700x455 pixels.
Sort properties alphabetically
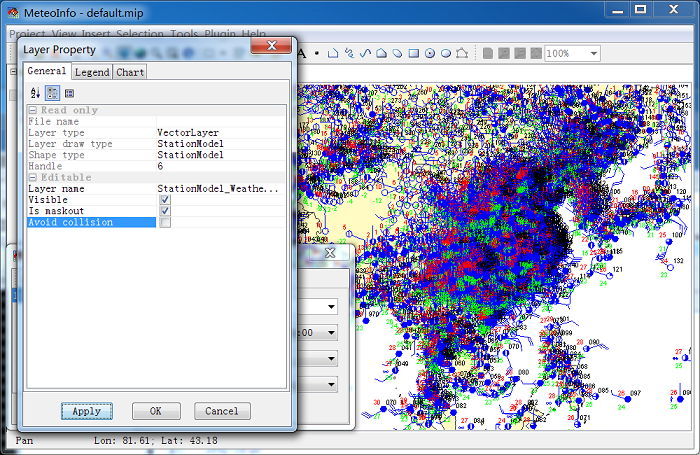point(35,93)
